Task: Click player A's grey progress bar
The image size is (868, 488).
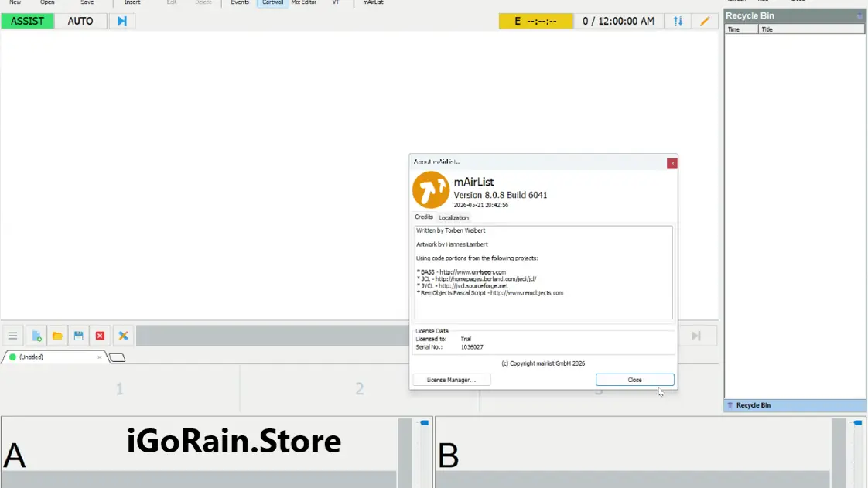Action: (x=199, y=479)
